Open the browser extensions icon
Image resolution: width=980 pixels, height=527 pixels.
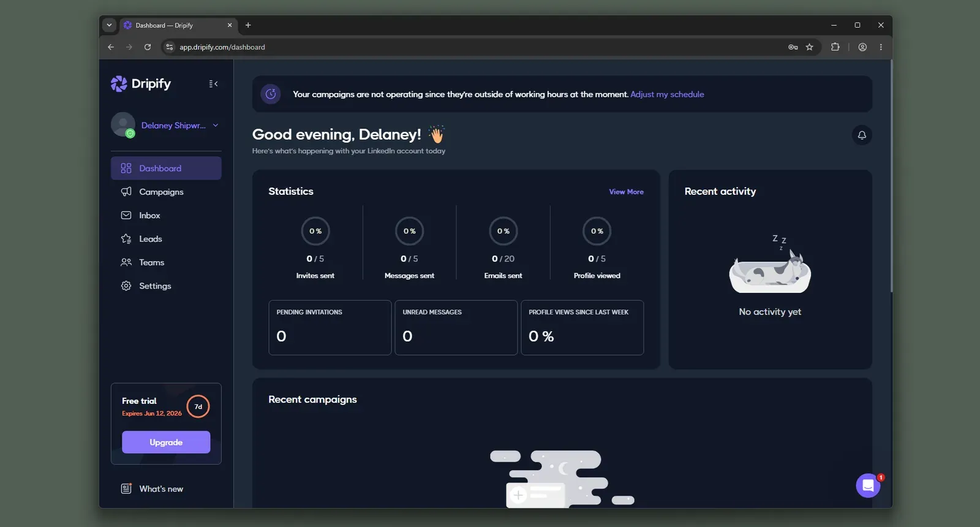tap(835, 47)
